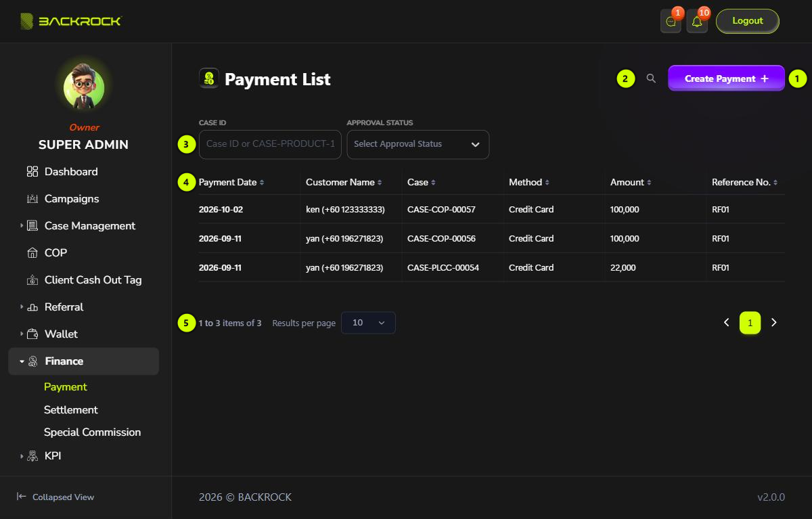812x519 pixels.
Task: Click page 1 pagination button
Action: pos(750,323)
